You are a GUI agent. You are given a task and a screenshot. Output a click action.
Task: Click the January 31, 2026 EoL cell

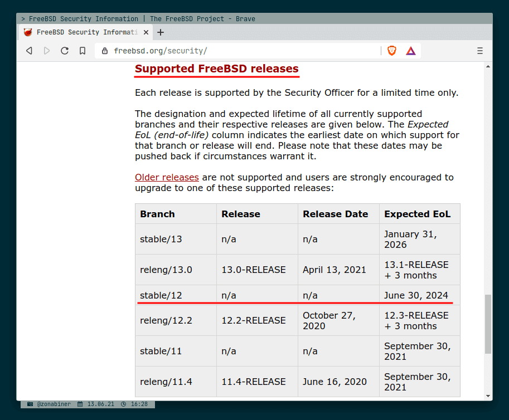click(x=420, y=239)
